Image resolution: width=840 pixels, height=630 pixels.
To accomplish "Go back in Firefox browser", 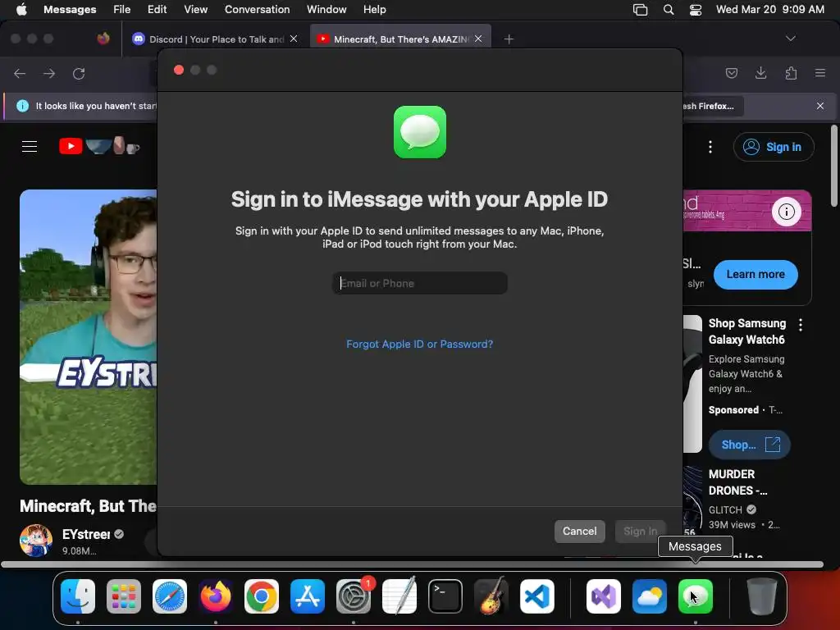I will tap(20, 73).
